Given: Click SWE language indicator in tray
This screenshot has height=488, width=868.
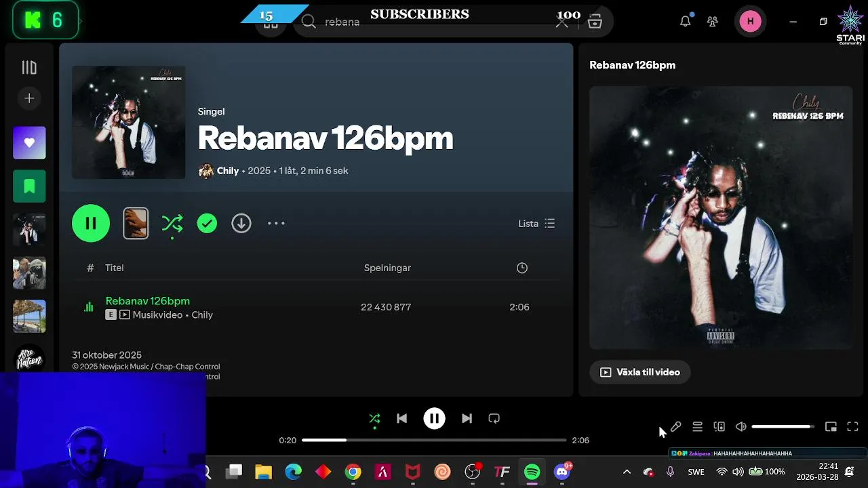Looking at the screenshot, I should click(696, 472).
